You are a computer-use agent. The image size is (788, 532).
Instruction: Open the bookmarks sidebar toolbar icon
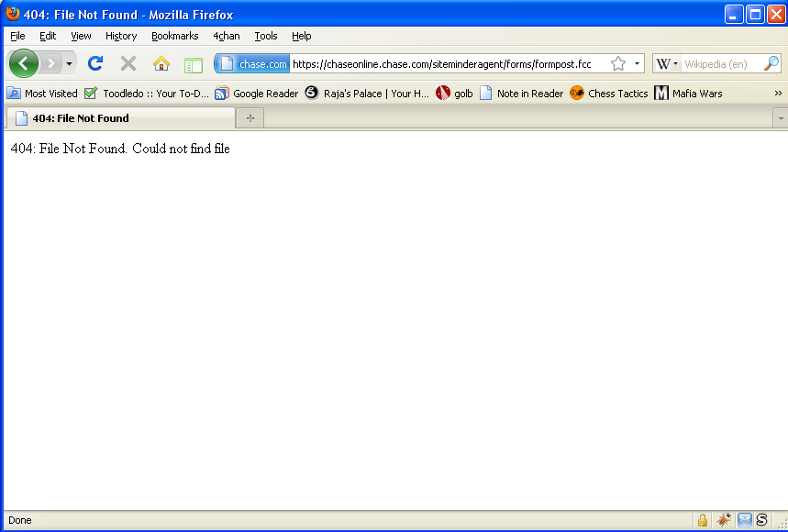point(193,64)
